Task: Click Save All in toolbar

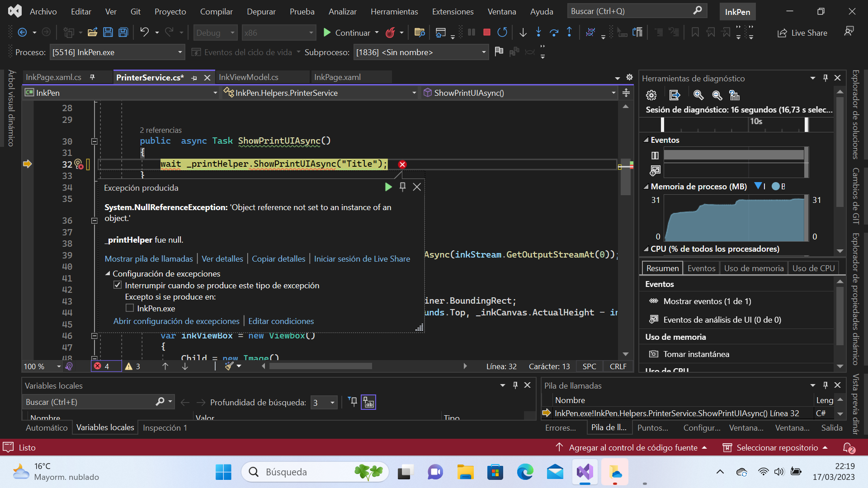Action: [x=123, y=33]
